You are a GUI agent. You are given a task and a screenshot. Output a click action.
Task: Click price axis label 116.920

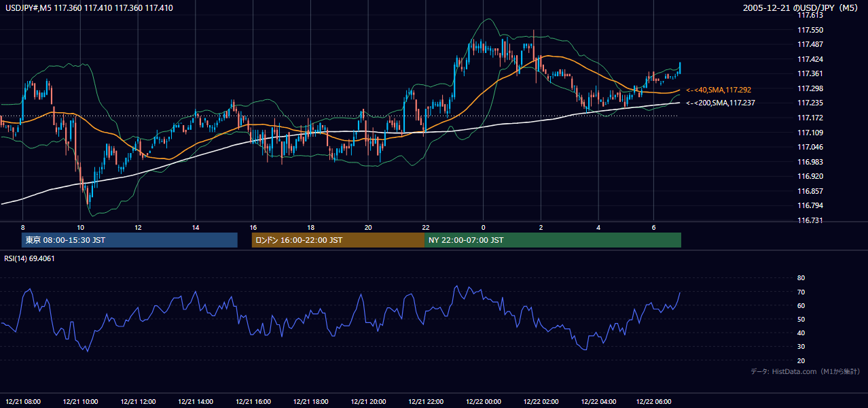pyautogui.click(x=809, y=176)
